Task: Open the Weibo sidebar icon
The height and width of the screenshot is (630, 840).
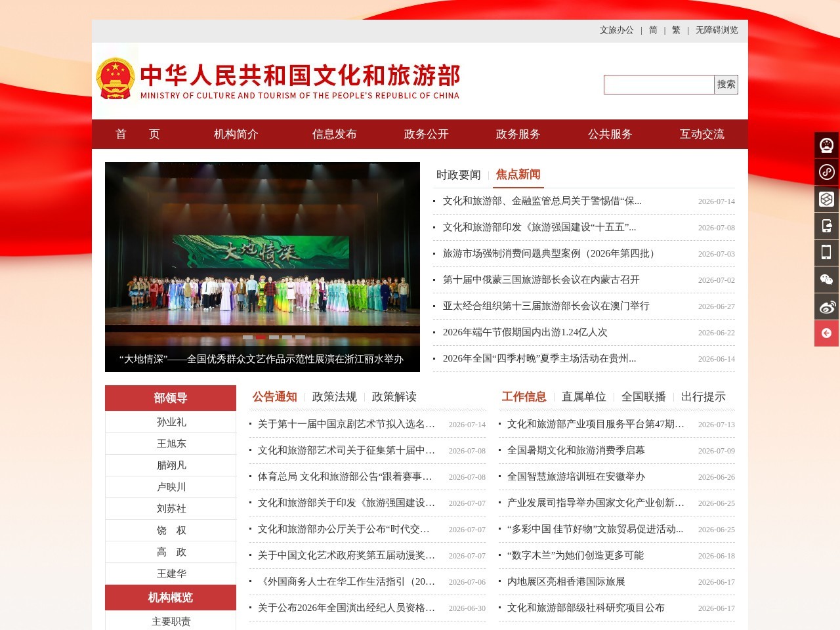Action: (827, 306)
